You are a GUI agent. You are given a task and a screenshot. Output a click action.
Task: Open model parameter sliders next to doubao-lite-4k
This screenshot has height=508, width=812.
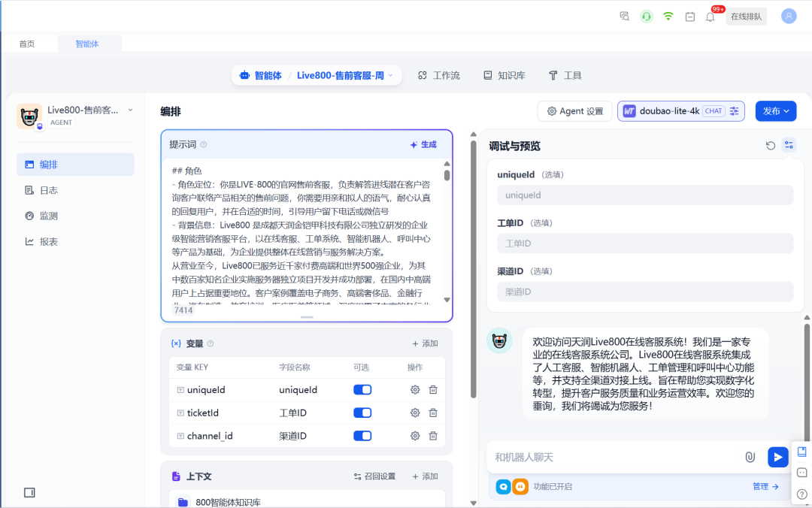pos(735,110)
